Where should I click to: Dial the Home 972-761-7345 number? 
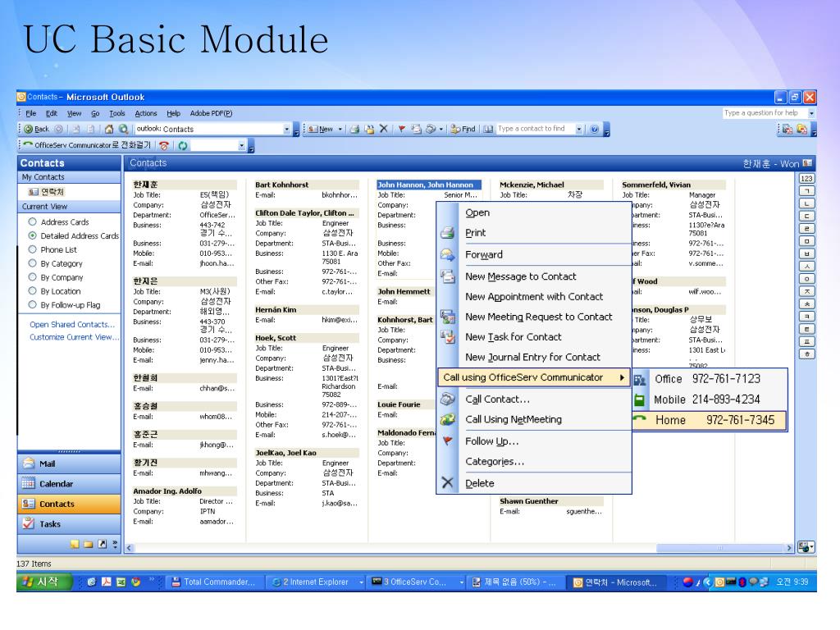point(709,420)
